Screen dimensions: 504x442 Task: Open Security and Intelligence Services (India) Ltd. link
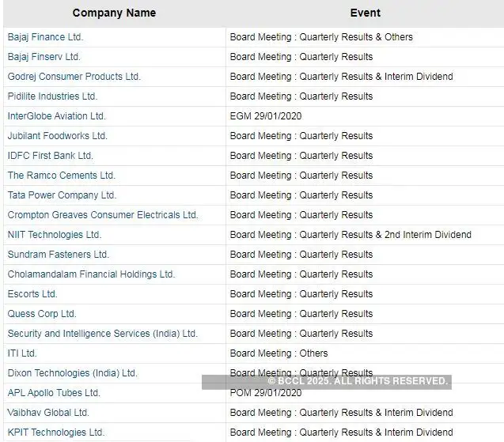coord(103,334)
